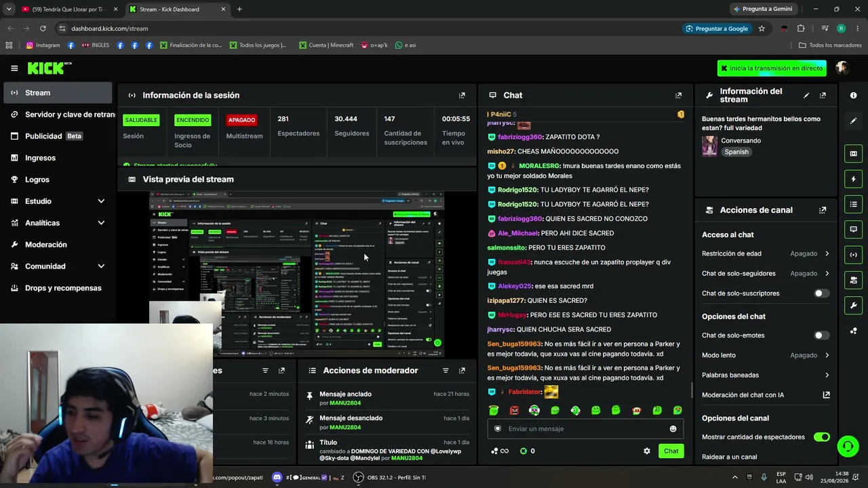
Task: Click Raidear a un canal
Action: click(729, 457)
